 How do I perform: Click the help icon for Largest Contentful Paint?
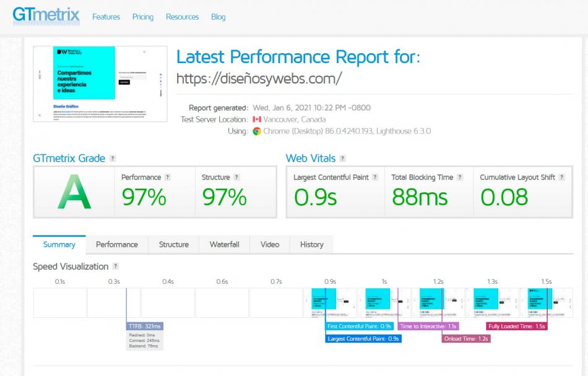375,177
